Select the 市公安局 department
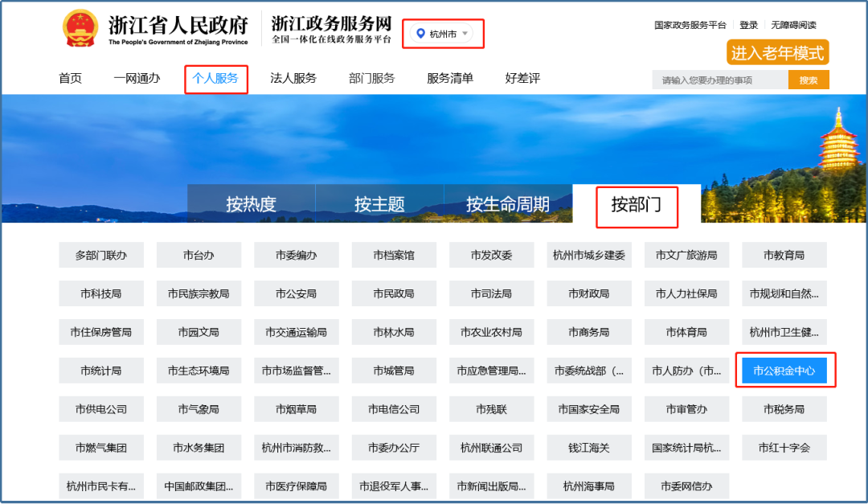The width and height of the screenshot is (868, 504). [x=296, y=293]
